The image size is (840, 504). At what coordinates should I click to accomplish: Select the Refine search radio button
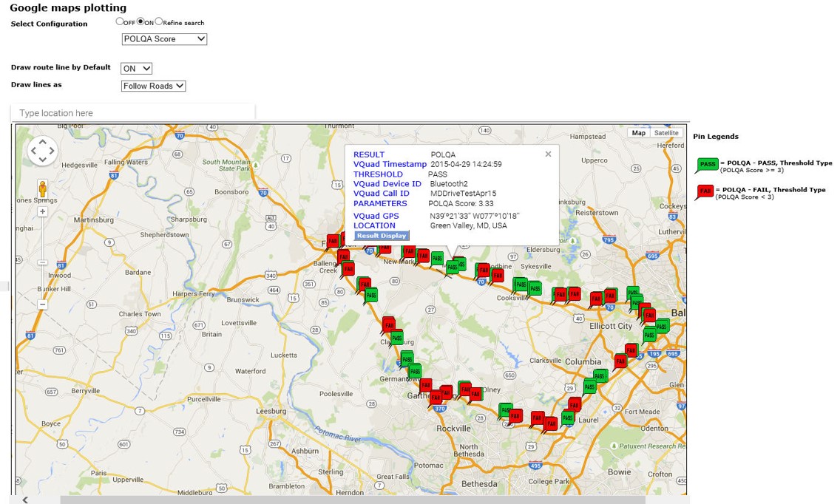pyautogui.click(x=158, y=21)
